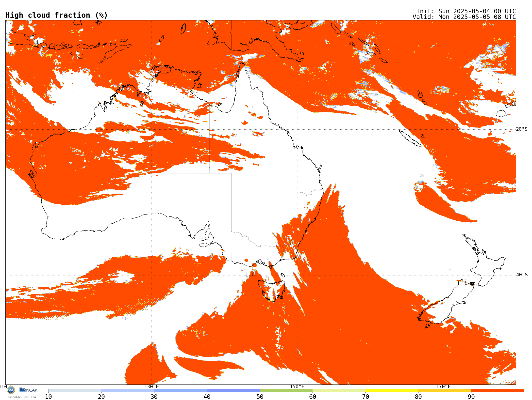Select the 30-40 blue colorbar segment
The image size is (532, 400).
(181, 391)
